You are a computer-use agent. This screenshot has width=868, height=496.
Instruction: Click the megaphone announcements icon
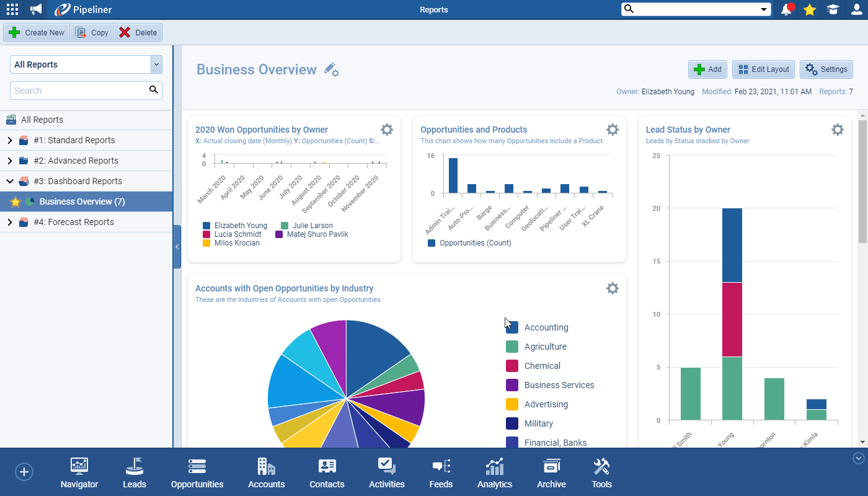pos(36,9)
